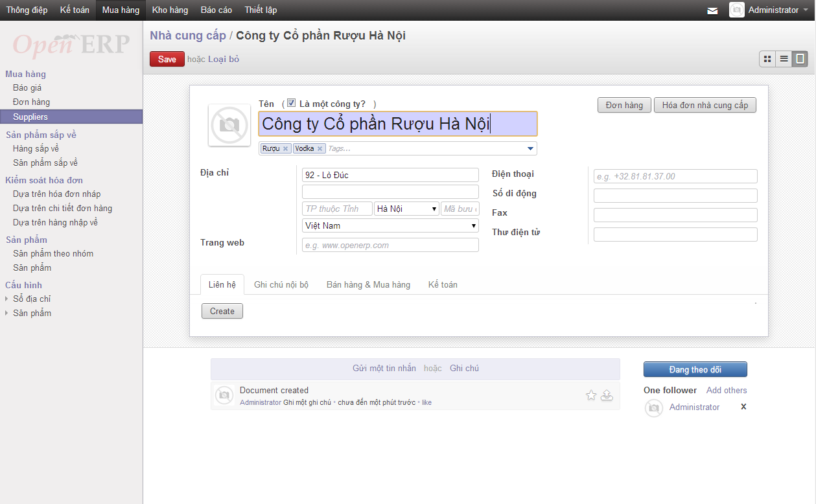Image resolution: width=816 pixels, height=504 pixels.
Task: Go to Nhà cung cấp breadcrumb
Action: pyautogui.click(x=188, y=36)
